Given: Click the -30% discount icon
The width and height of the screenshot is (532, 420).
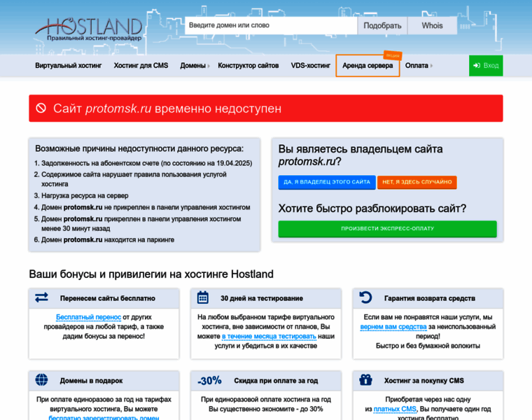Looking at the screenshot, I should pyautogui.click(x=210, y=381).
